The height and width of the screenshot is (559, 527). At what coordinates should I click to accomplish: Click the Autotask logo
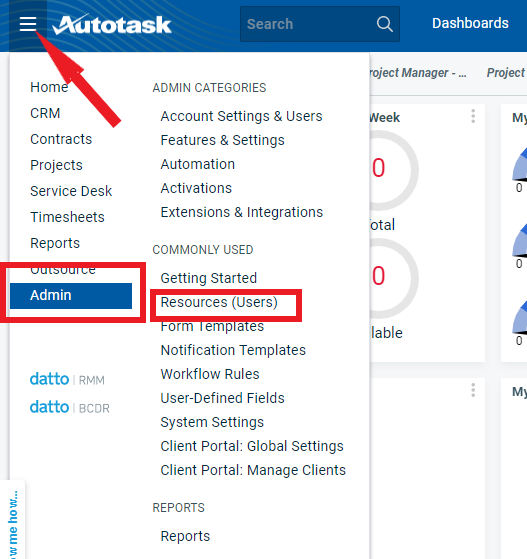[112, 24]
